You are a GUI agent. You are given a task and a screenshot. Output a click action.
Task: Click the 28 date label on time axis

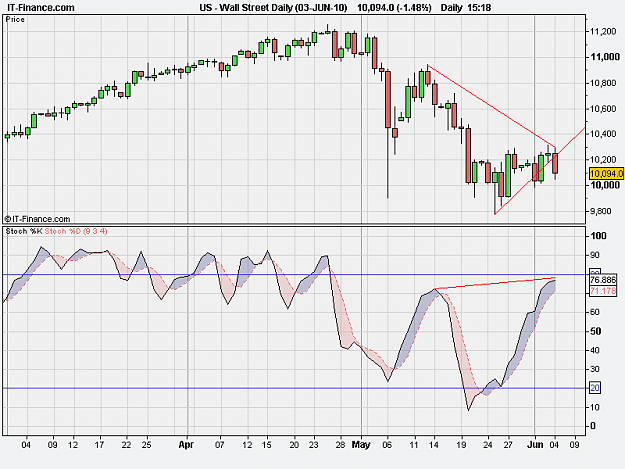(340, 445)
